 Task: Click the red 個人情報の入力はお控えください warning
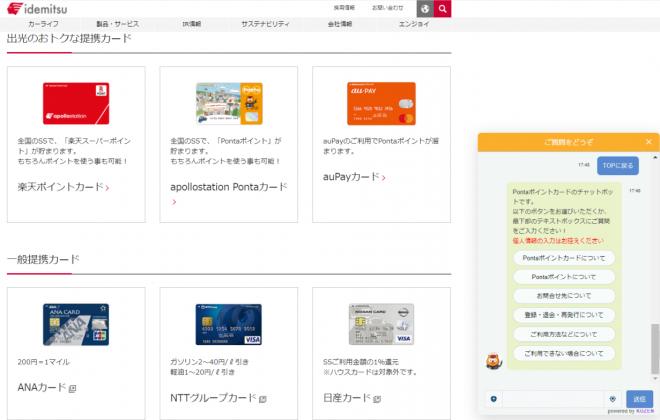[x=558, y=241]
